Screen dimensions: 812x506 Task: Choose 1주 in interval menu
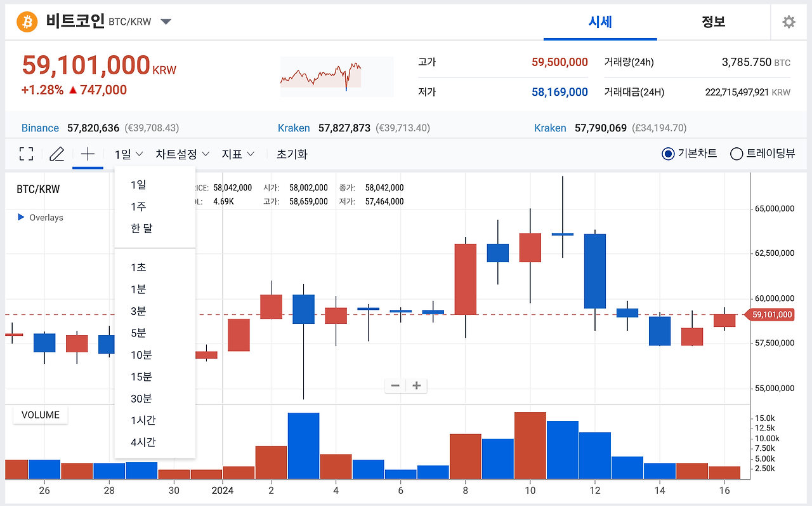pyautogui.click(x=155, y=206)
